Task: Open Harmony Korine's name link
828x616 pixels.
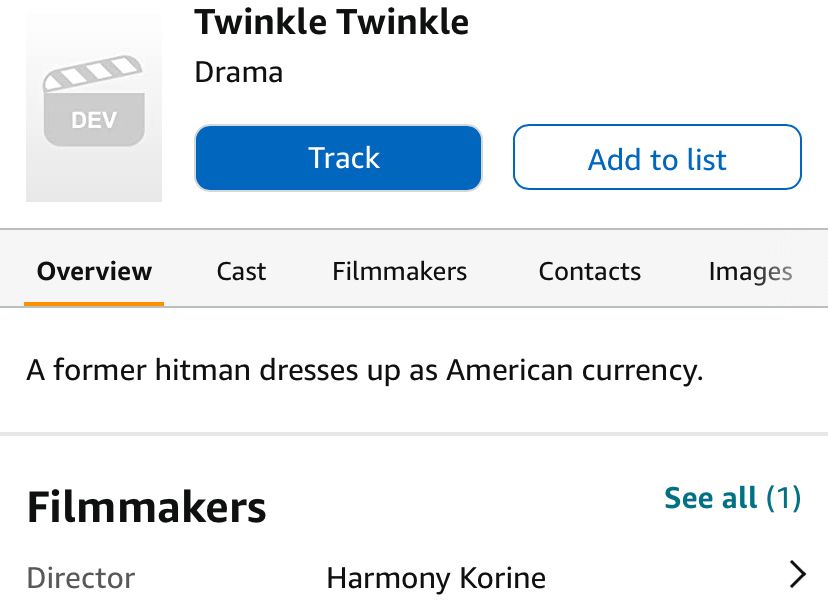Action: point(436,578)
